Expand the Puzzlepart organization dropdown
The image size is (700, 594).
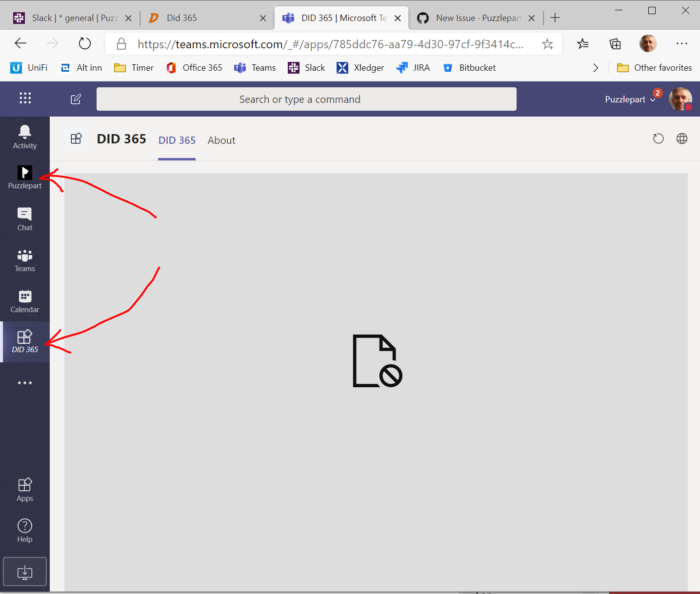(x=630, y=99)
